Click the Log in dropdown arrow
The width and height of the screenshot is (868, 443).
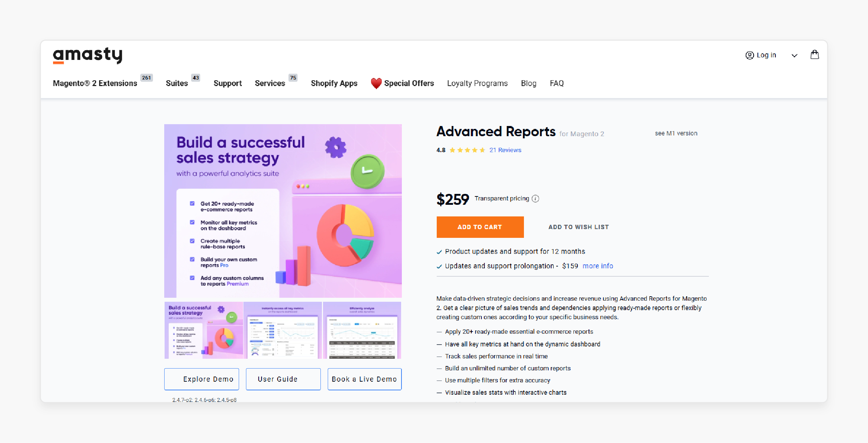pos(794,55)
